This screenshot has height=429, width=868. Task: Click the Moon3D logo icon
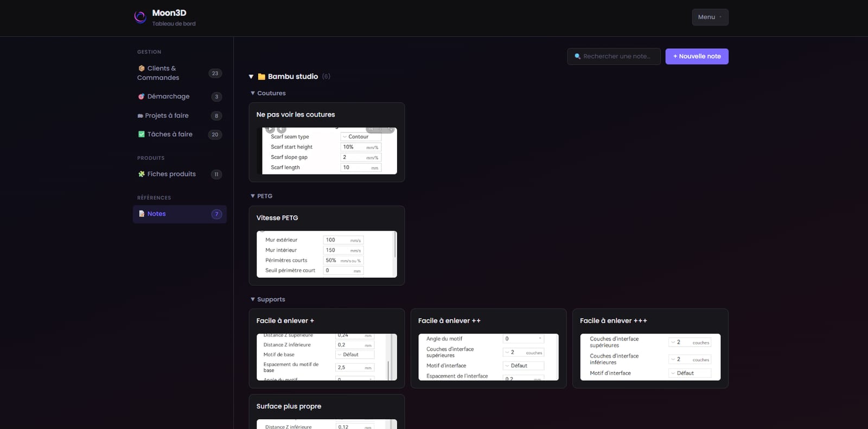[140, 17]
